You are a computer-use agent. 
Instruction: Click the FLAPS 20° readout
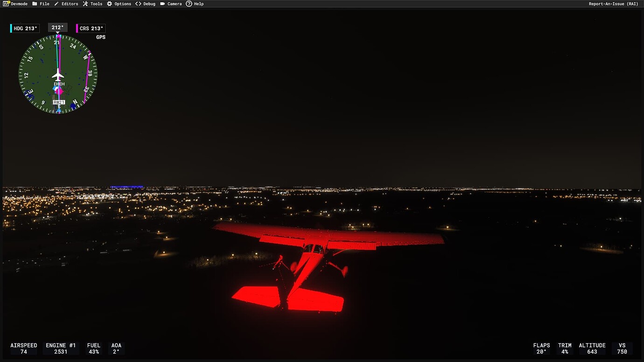tap(541, 348)
